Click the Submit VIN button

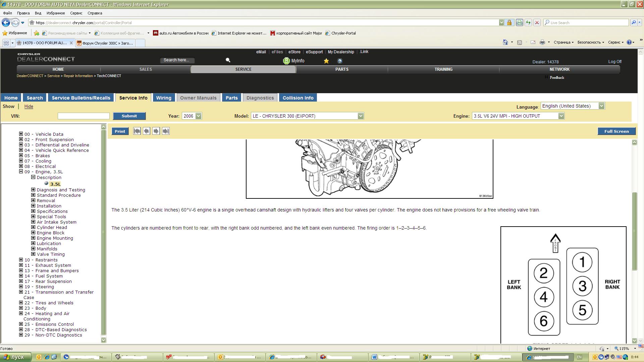click(x=129, y=116)
